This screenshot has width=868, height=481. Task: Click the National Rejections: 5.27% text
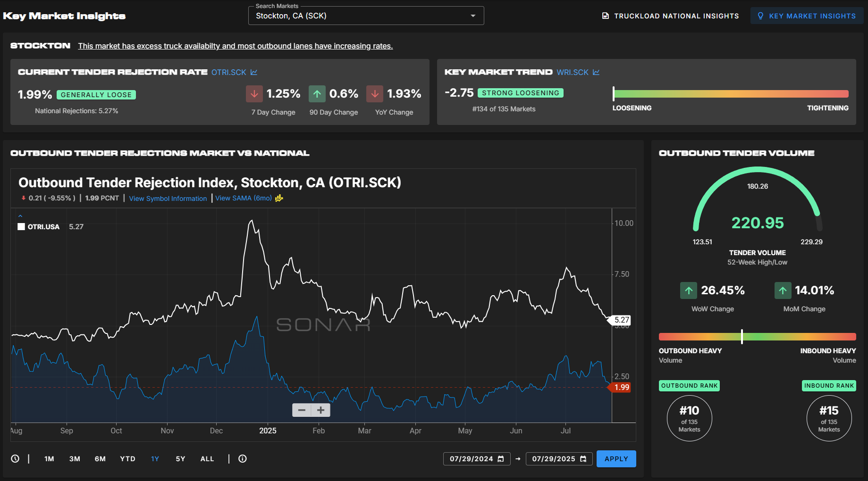tap(76, 111)
